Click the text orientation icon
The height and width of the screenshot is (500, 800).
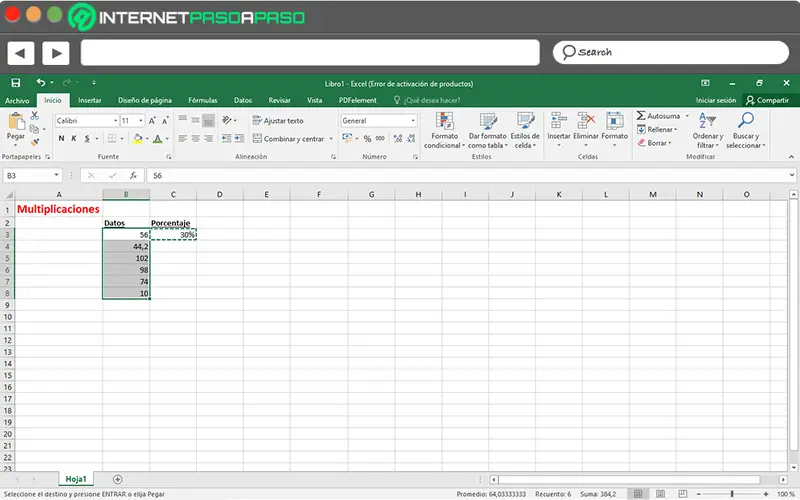point(227,120)
